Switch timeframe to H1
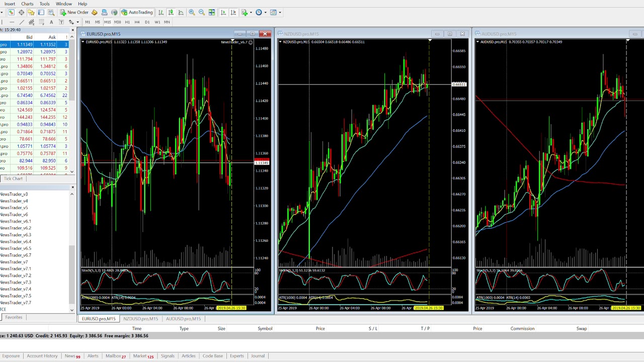Viewport: 644px width, 362px height. pos(127,22)
